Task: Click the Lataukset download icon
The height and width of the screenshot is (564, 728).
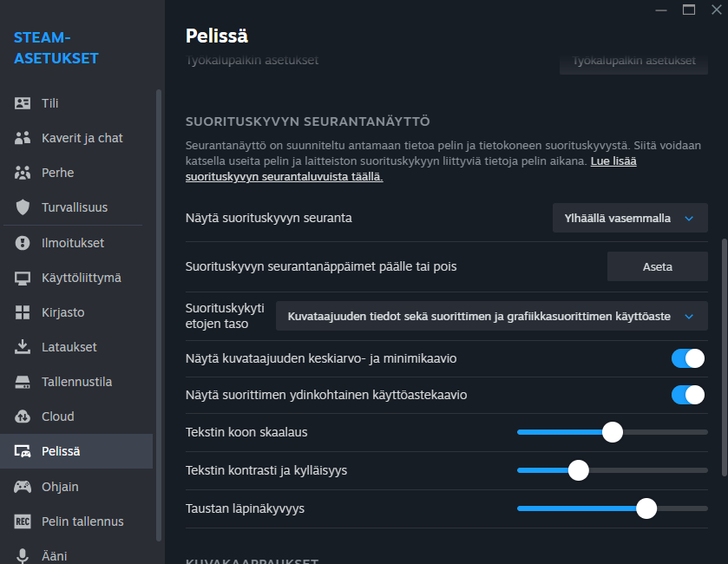Action: click(23, 347)
